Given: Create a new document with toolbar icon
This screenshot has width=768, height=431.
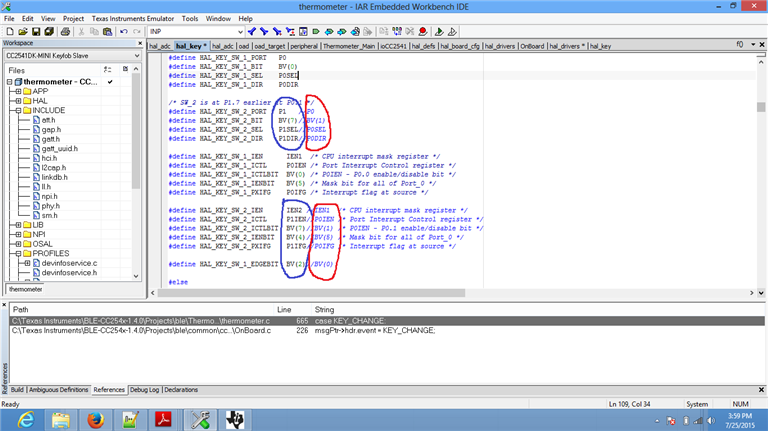Looking at the screenshot, I should (10, 32).
